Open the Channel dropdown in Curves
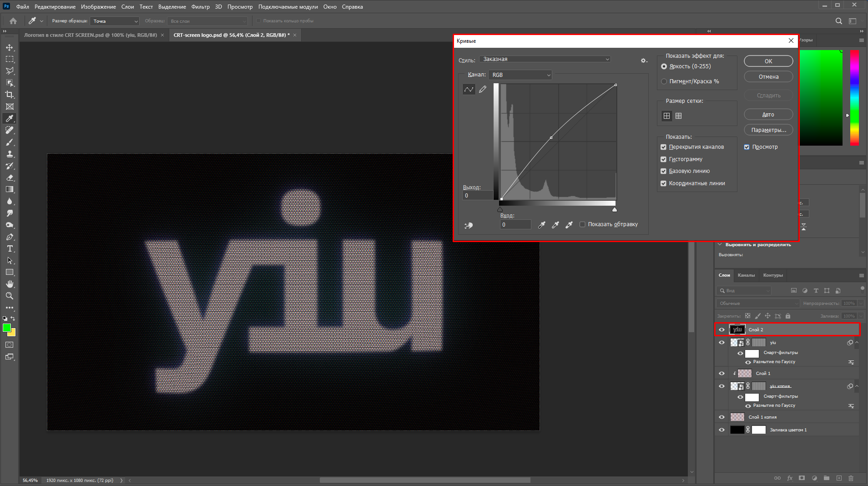Image resolution: width=868 pixels, height=486 pixels. pos(520,75)
